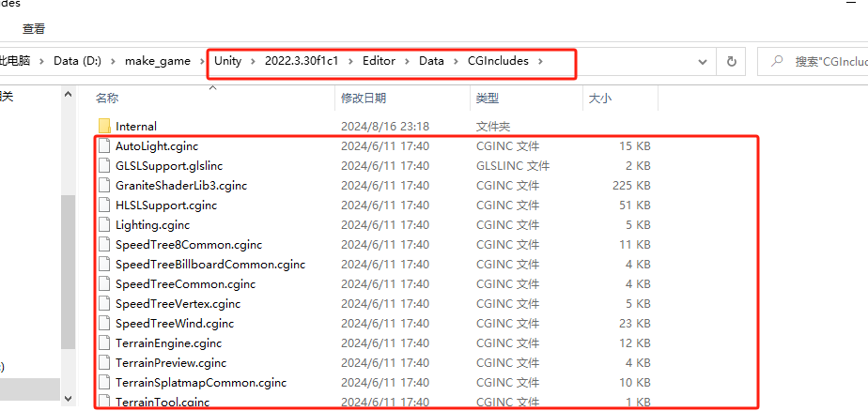Viewport: 868px width, 411px height.
Task: Select file name AutoLight.cginc
Action: (x=157, y=146)
